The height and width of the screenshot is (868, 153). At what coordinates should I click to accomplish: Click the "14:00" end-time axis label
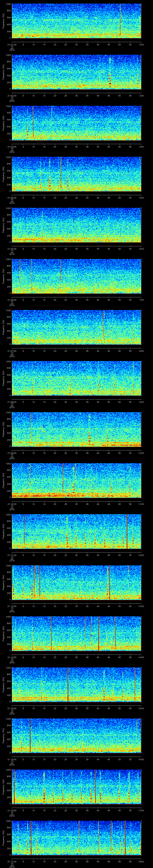[141, 657]
